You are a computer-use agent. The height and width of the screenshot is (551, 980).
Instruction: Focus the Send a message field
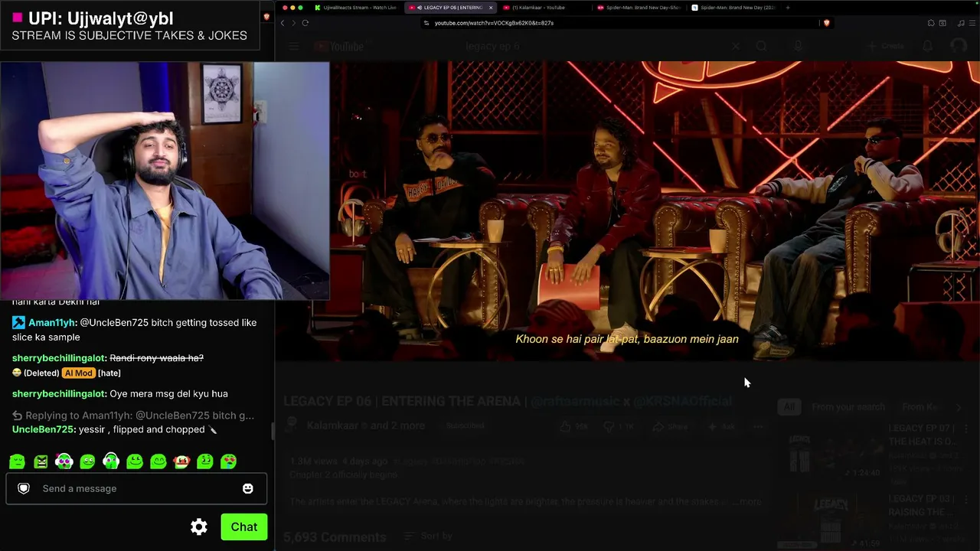click(136, 488)
